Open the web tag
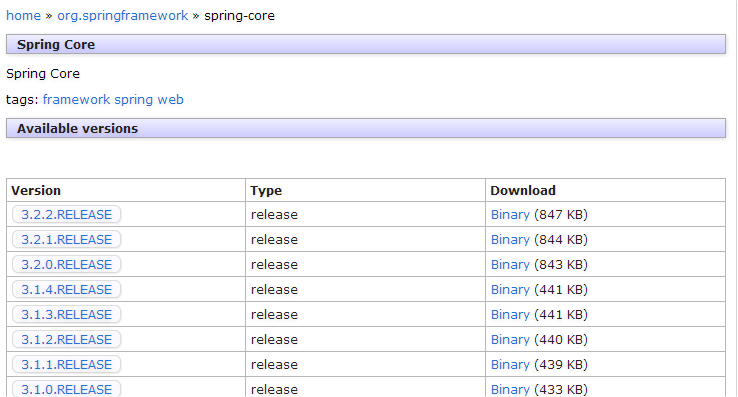 coord(170,99)
